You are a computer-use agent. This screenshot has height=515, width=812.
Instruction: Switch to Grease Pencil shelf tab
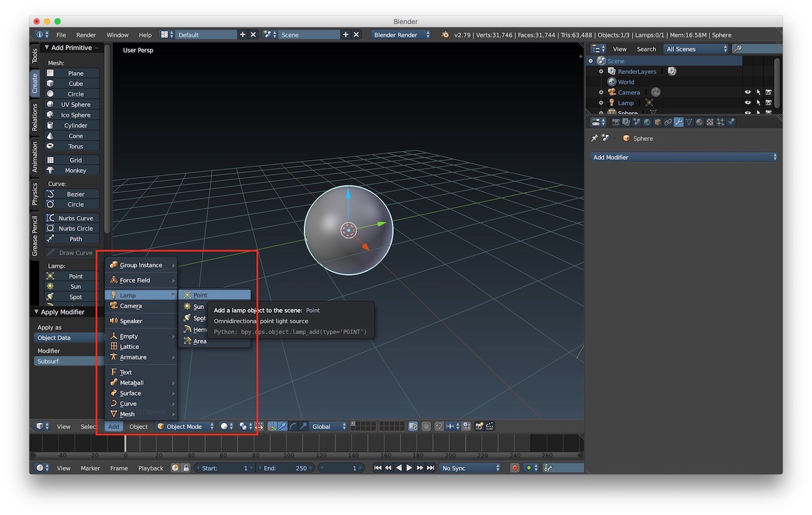click(35, 236)
